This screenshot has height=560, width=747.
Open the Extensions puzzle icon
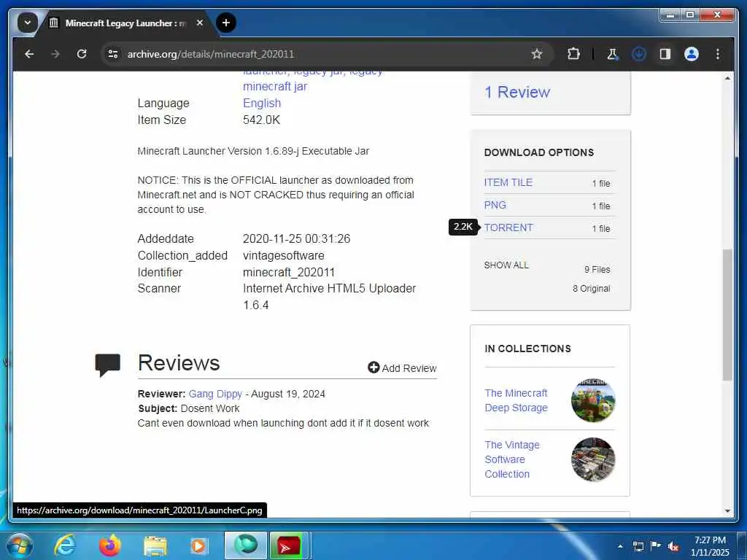pos(573,54)
